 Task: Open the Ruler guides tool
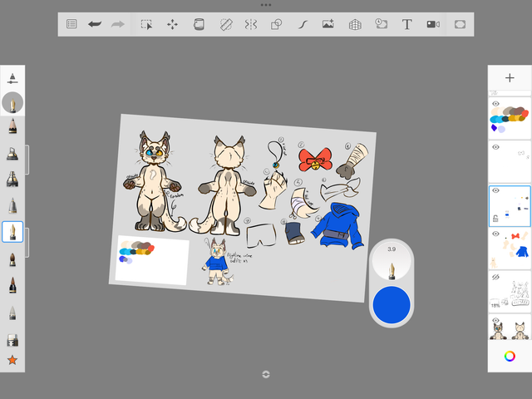tap(226, 24)
